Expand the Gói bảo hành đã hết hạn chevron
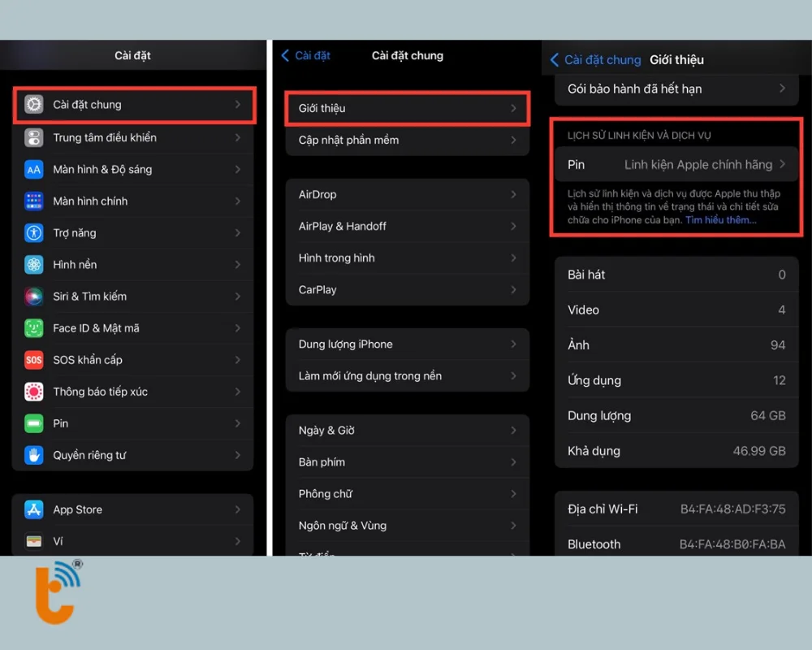The height and width of the screenshot is (650, 812). coord(783,89)
